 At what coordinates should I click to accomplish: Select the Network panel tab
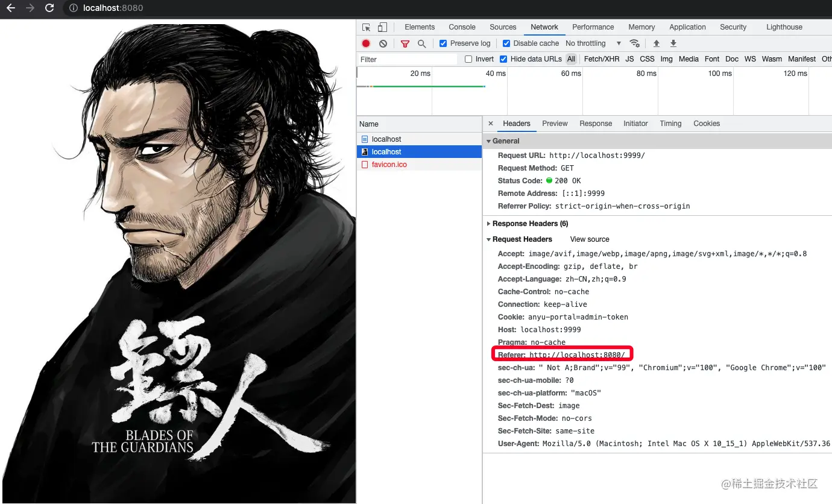pyautogui.click(x=544, y=27)
